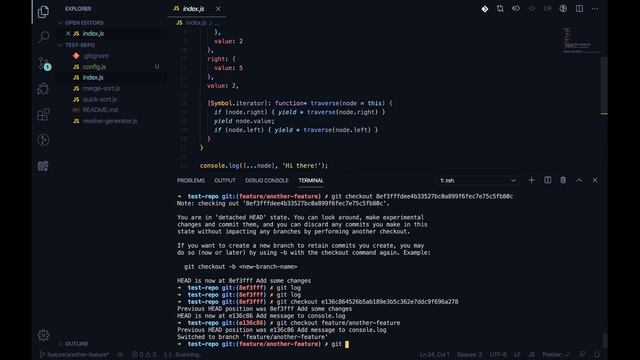Click the console.log line in editor
Screen dimensions: 640x360
click(x=264, y=165)
